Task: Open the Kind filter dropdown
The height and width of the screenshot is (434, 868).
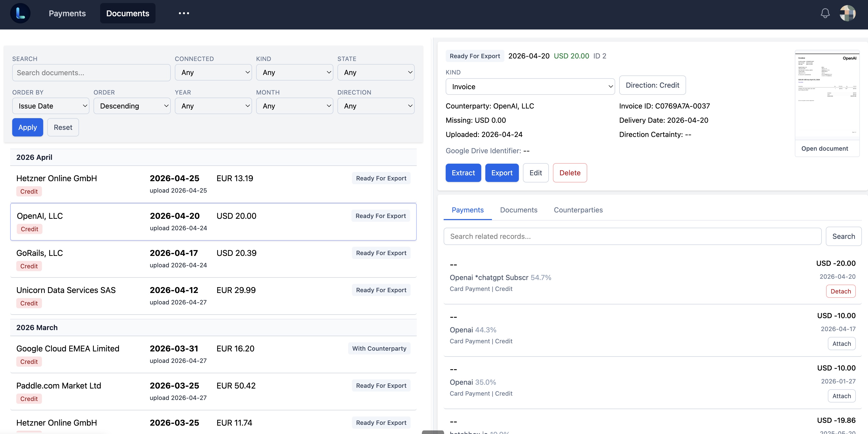Action: 294,72
